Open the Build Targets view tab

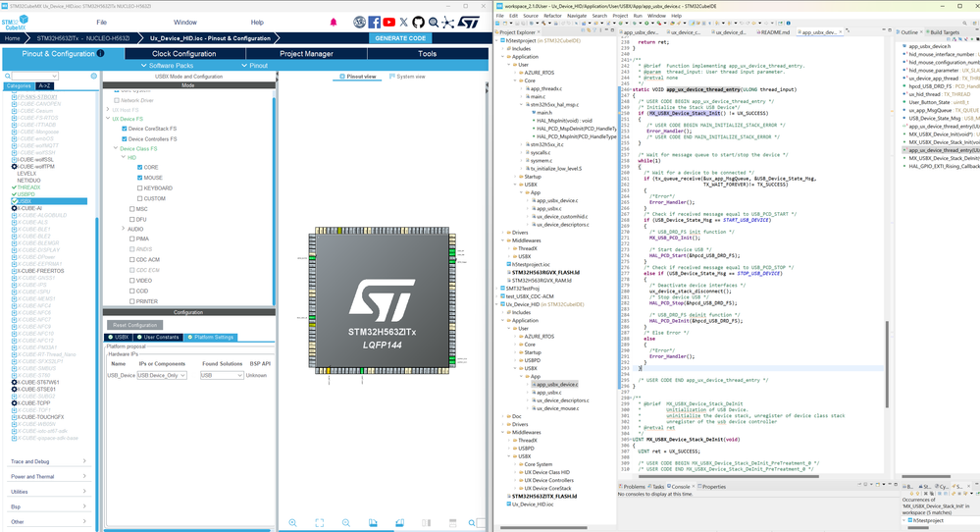pyautogui.click(x=943, y=31)
